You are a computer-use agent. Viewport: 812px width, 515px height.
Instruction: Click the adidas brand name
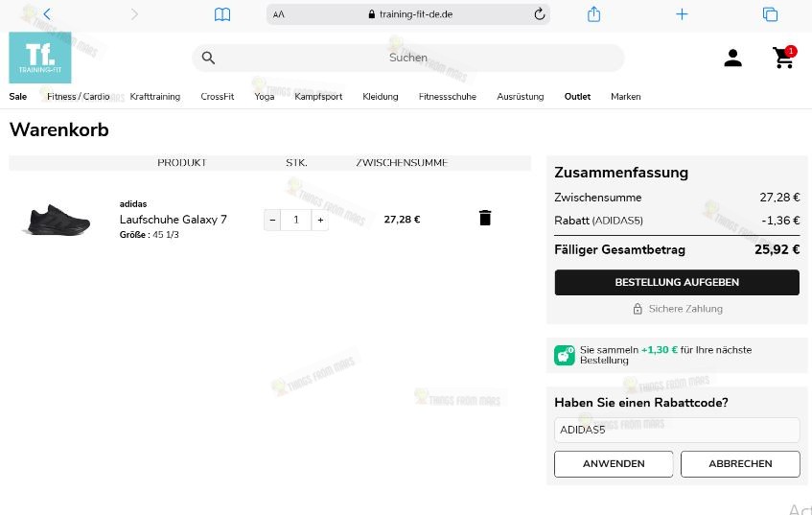pyautogui.click(x=133, y=204)
